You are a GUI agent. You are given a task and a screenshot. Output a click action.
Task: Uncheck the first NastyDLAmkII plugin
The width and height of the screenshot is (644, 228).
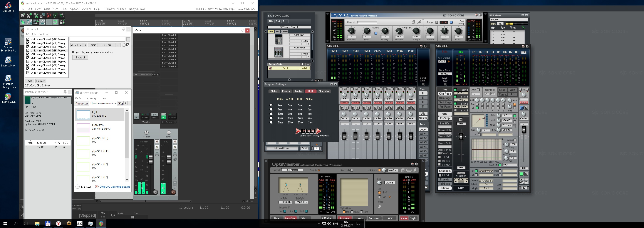[28, 40]
